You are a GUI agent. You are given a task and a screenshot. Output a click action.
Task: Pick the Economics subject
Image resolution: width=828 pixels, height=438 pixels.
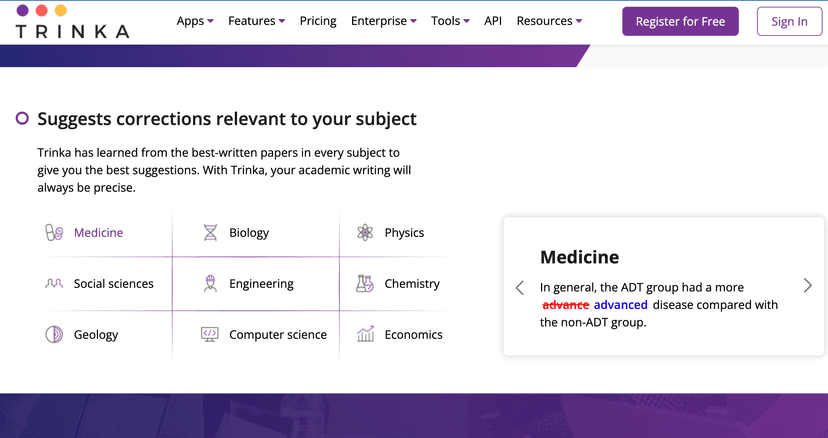(413, 334)
